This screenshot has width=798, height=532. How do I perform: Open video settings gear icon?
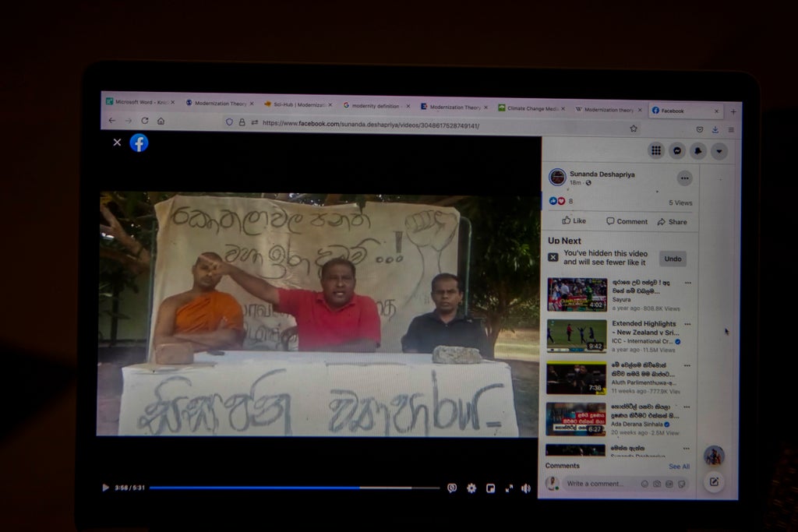[x=471, y=488]
